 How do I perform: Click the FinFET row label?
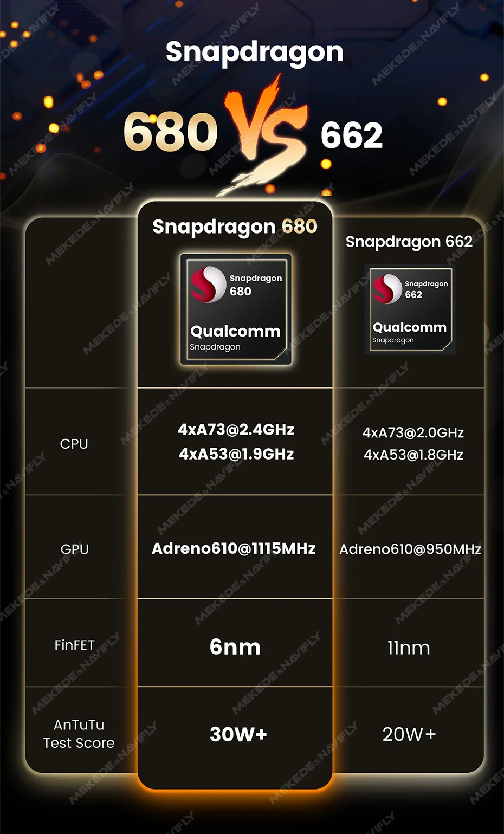[74, 645]
